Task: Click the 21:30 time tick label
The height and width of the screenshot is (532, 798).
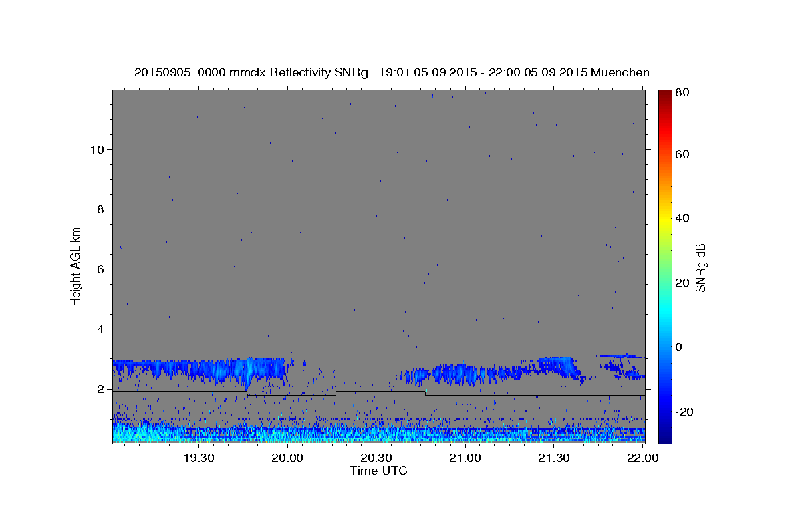Action: 554,458
